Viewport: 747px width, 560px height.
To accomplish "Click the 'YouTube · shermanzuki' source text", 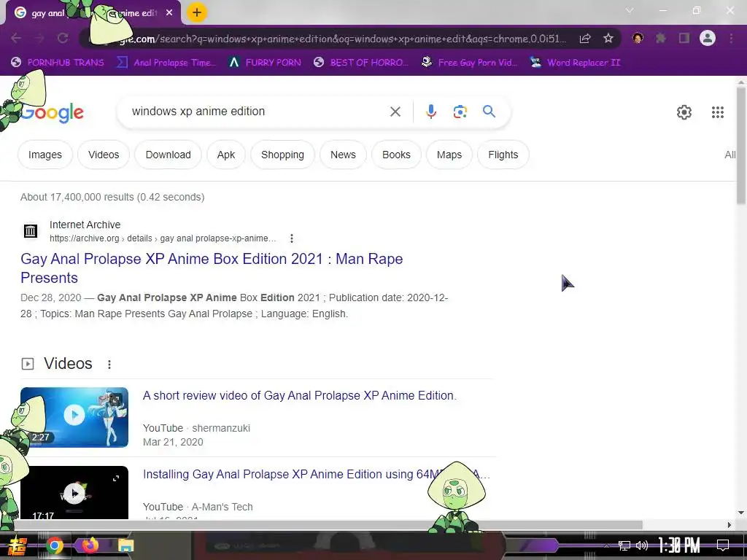I will click(x=196, y=428).
